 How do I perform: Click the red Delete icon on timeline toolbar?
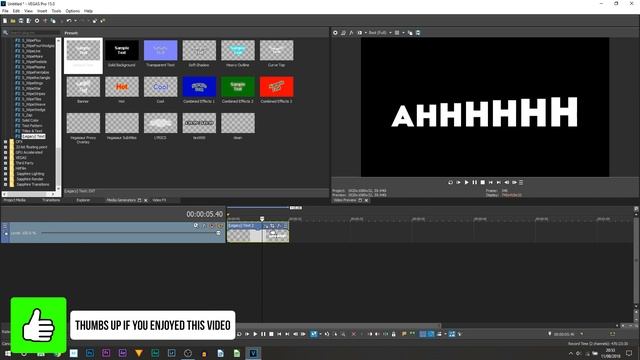pos(354,334)
